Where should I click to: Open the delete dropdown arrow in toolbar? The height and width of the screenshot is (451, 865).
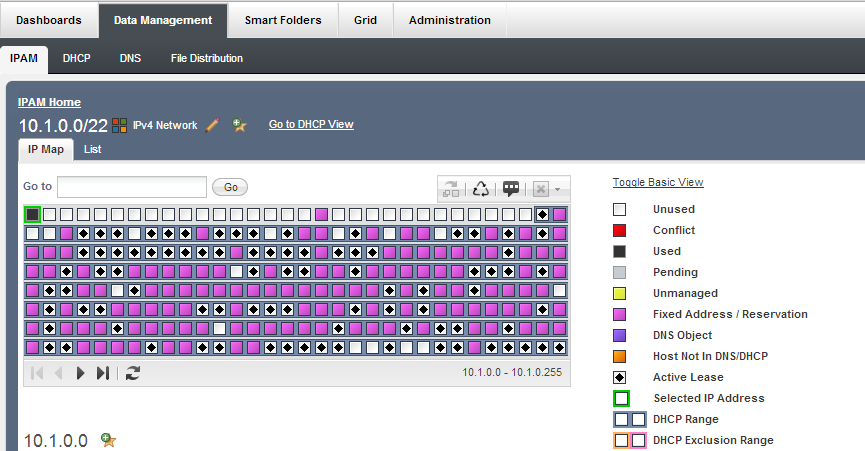[x=557, y=189]
